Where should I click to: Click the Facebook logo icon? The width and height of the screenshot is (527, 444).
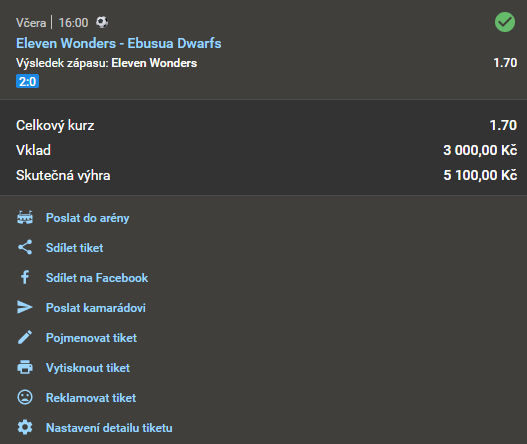click(25, 277)
